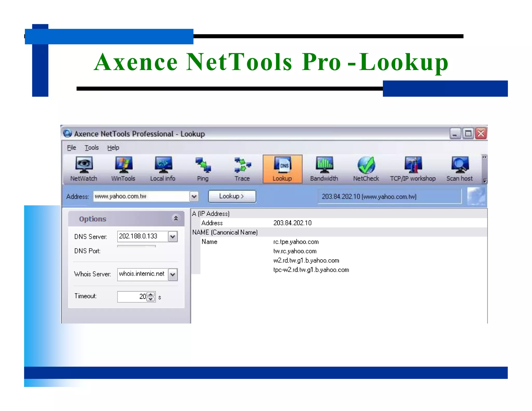Expand the Address history dropdown

[194, 196]
